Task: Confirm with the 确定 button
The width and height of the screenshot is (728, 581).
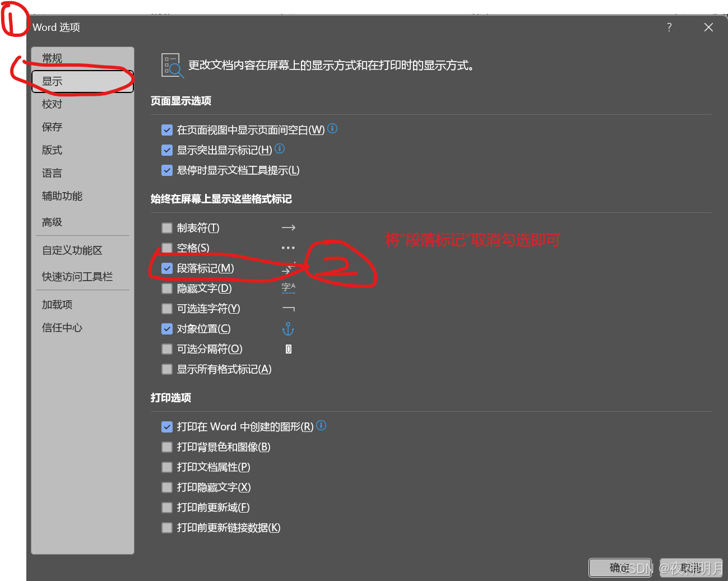Action: 620,568
